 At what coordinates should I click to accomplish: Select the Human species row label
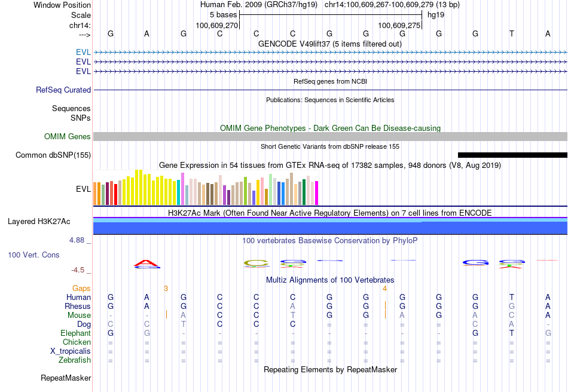pyautogui.click(x=78, y=297)
